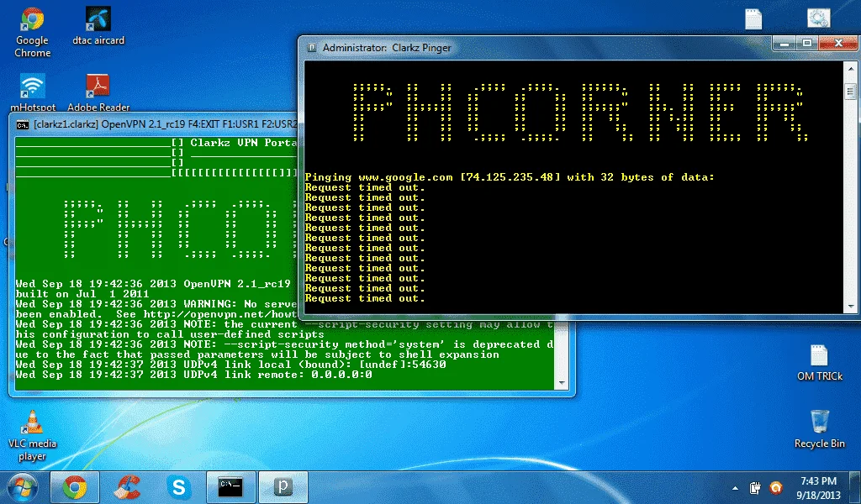Click the Clarkz Pinger scrollbar thumb

click(851, 92)
